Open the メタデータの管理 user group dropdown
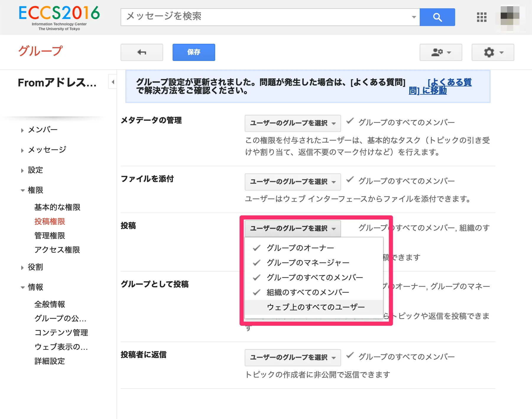This screenshot has height=419, width=532. [x=293, y=123]
